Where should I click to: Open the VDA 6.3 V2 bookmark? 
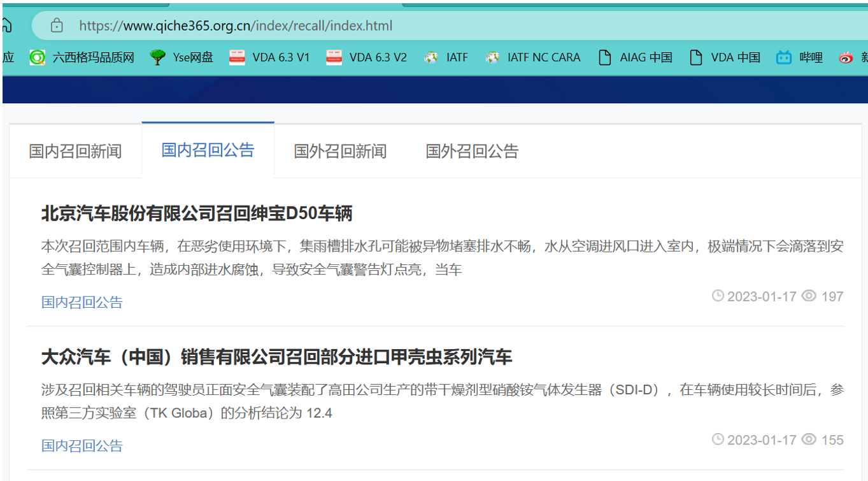[x=366, y=57]
